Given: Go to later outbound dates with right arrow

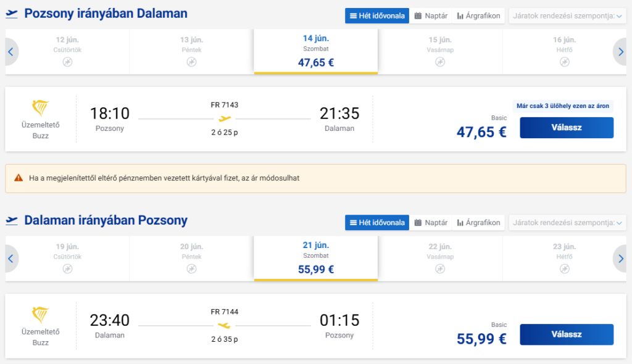Looking at the screenshot, I should coord(620,52).
